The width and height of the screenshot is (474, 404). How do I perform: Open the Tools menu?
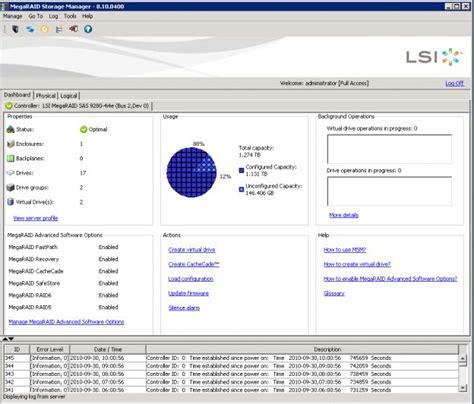70,16
